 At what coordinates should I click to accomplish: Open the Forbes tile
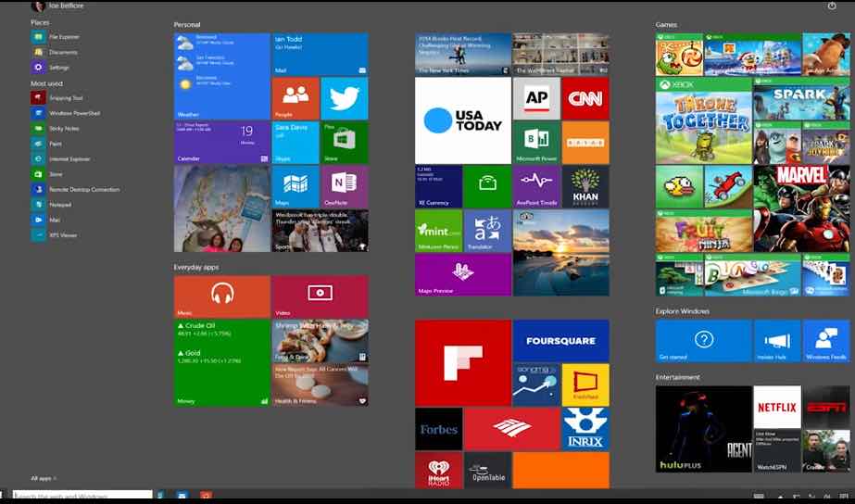tap(438, 429)
